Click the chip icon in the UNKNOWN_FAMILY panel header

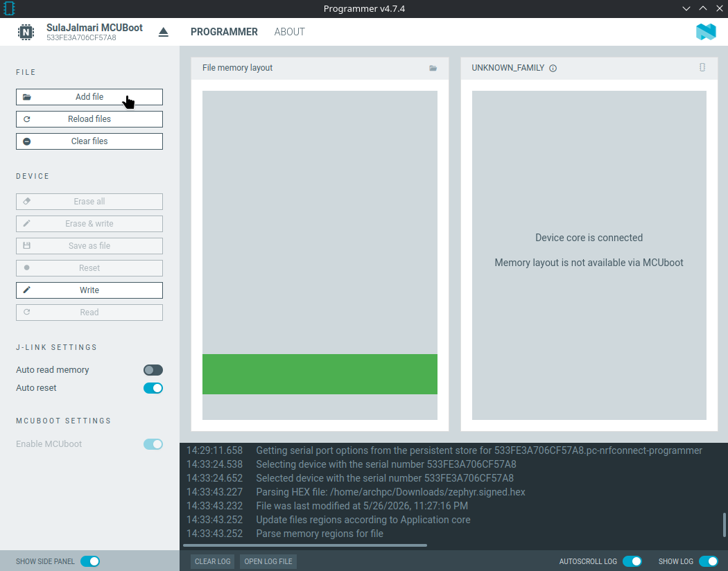pyautogui.click(x=702, y=67)
